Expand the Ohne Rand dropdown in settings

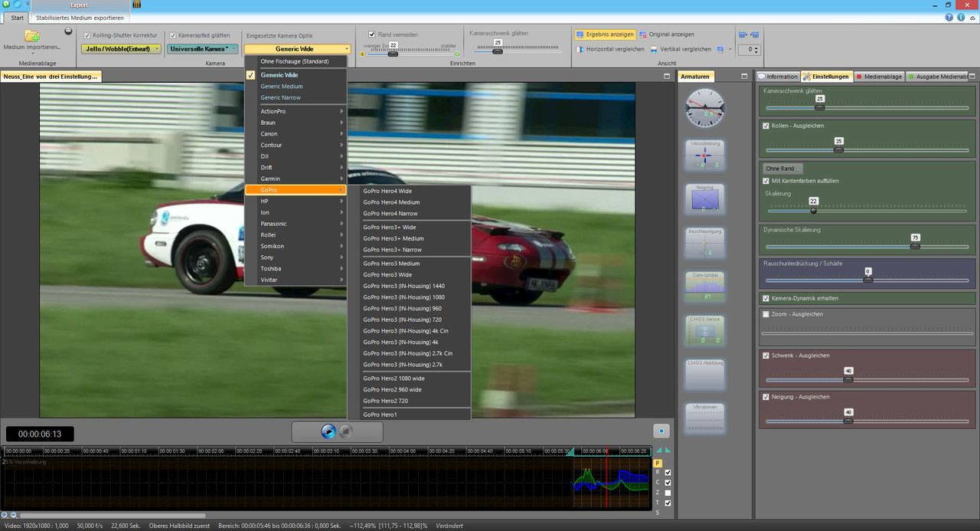click(x=782, y=169)
